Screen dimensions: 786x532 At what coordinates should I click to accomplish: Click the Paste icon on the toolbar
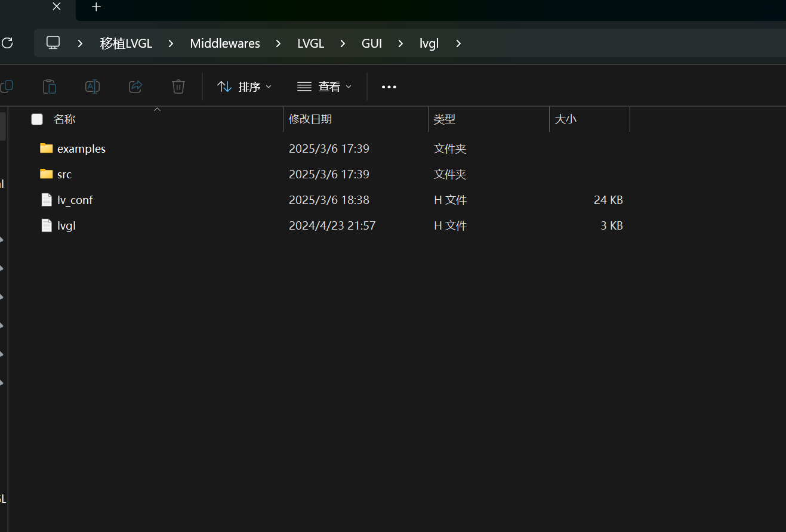coord(50,86)
